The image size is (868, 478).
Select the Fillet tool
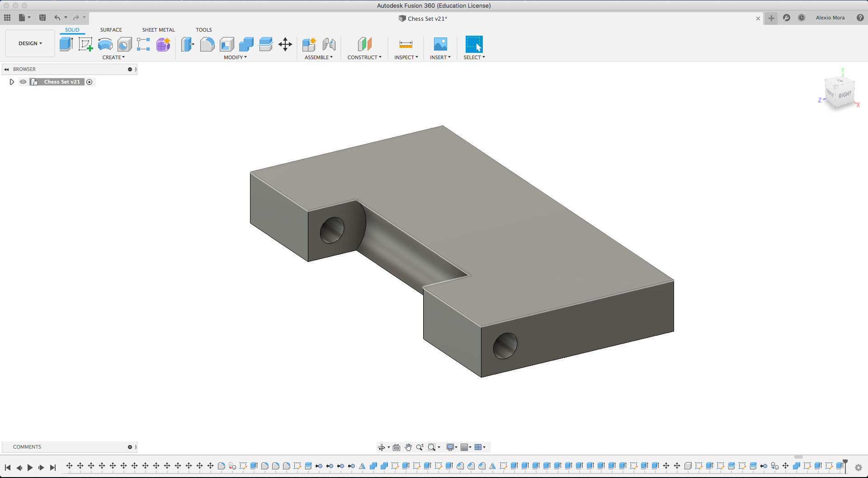click(x=207, y=44)
